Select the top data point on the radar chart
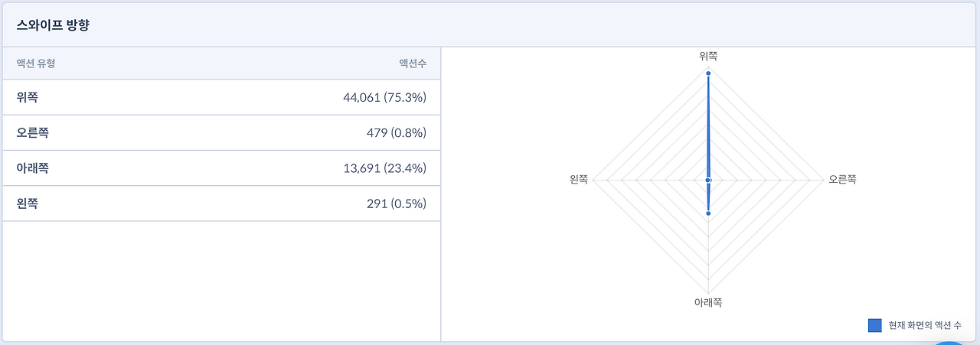The height and width of the screenshot is (345, 980). tap(708, 73)
